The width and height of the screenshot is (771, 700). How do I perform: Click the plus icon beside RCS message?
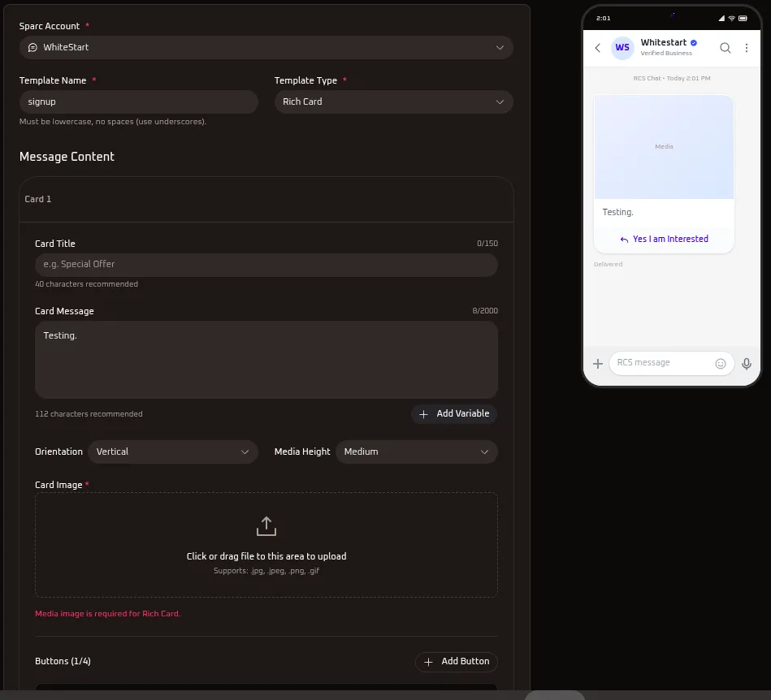[x=598, y=364]
